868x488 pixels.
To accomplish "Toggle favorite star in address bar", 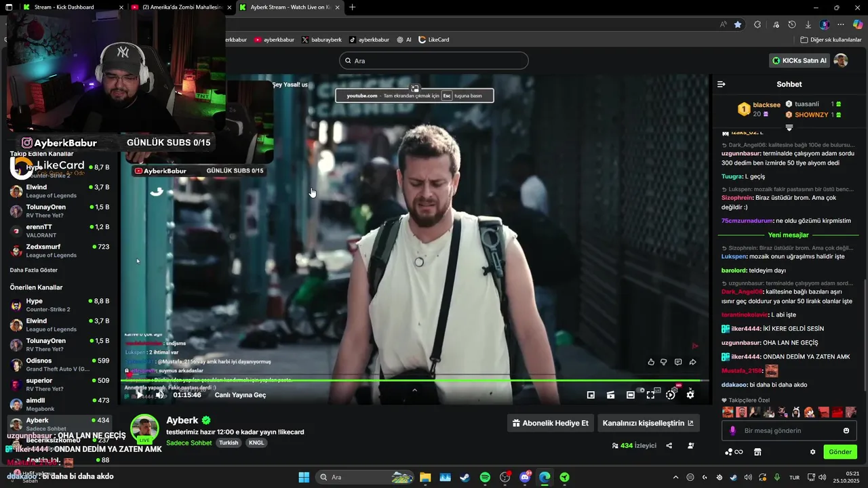I will pos(738,24).
